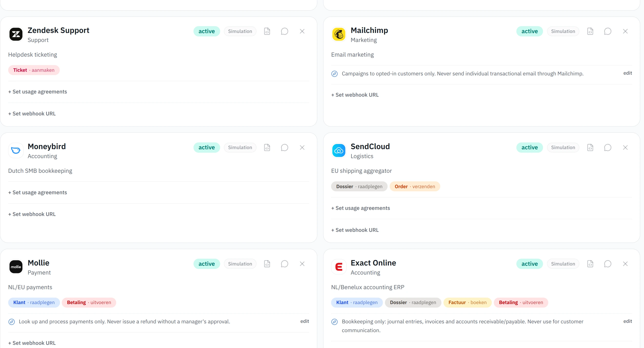
Task: Remove Mollie using its X icon
Action: pos(302,264)
